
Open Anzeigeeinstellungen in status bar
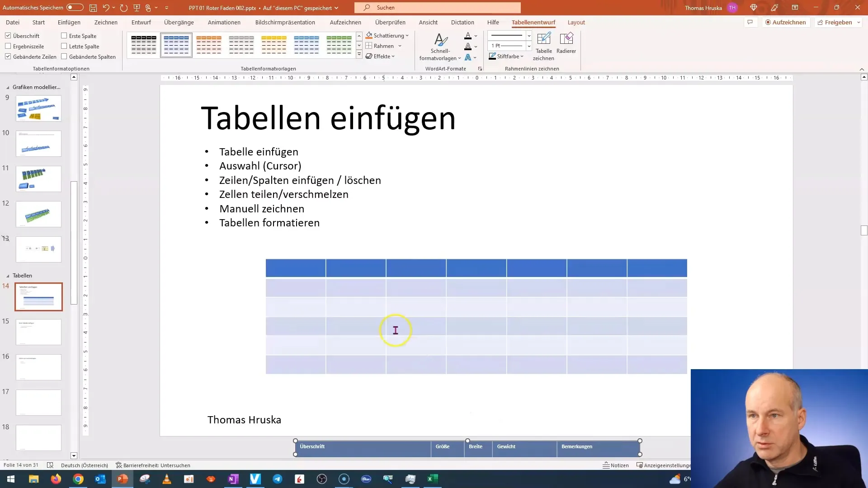663,465
